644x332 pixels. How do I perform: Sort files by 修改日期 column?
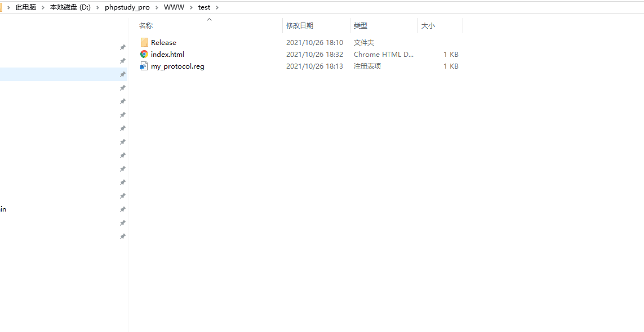tap(300, 25)
